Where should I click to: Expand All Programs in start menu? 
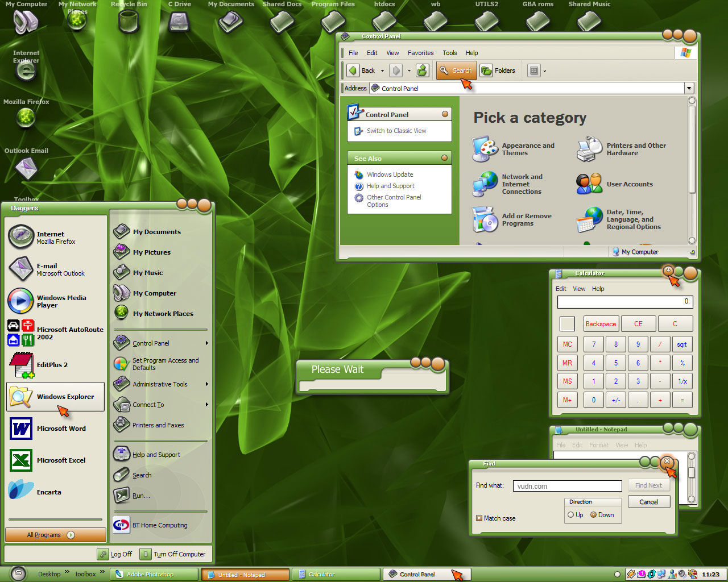[x=56, y=535]
